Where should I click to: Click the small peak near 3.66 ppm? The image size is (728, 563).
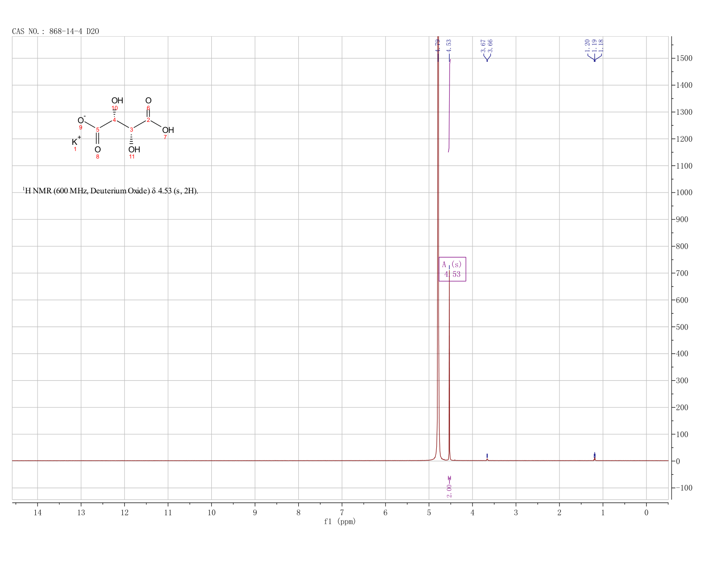(487, 459)
